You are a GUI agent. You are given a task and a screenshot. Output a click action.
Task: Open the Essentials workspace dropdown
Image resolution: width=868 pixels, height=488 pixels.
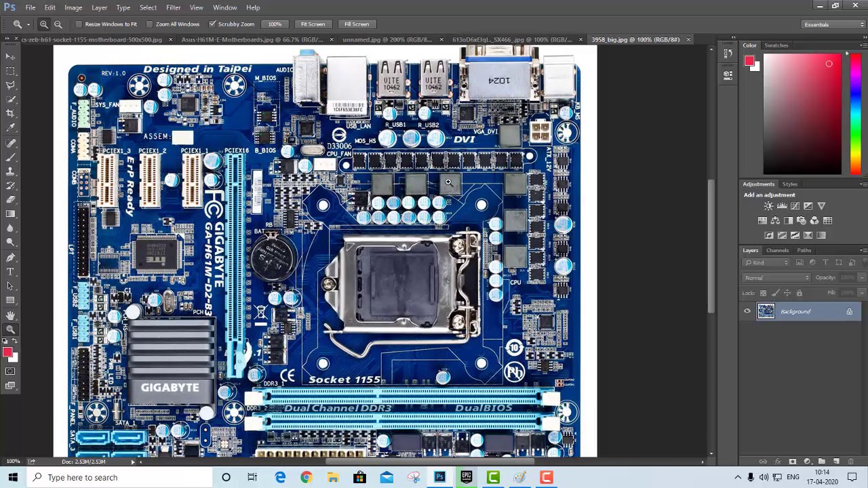click(833, 24)
